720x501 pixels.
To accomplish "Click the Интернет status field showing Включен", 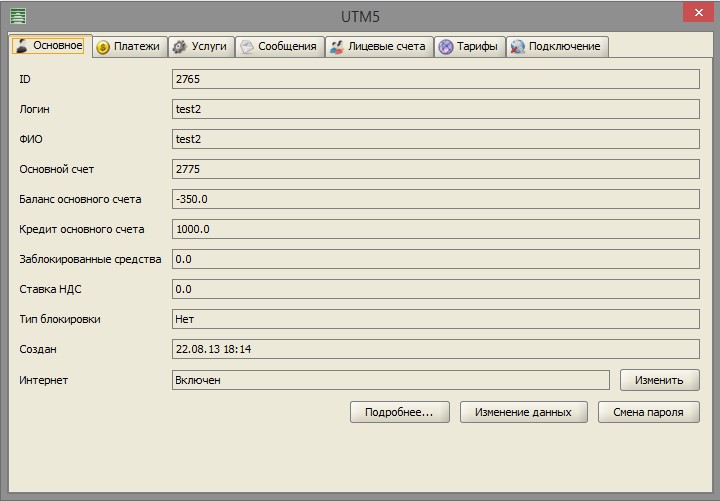I will [x=391, y=380].
